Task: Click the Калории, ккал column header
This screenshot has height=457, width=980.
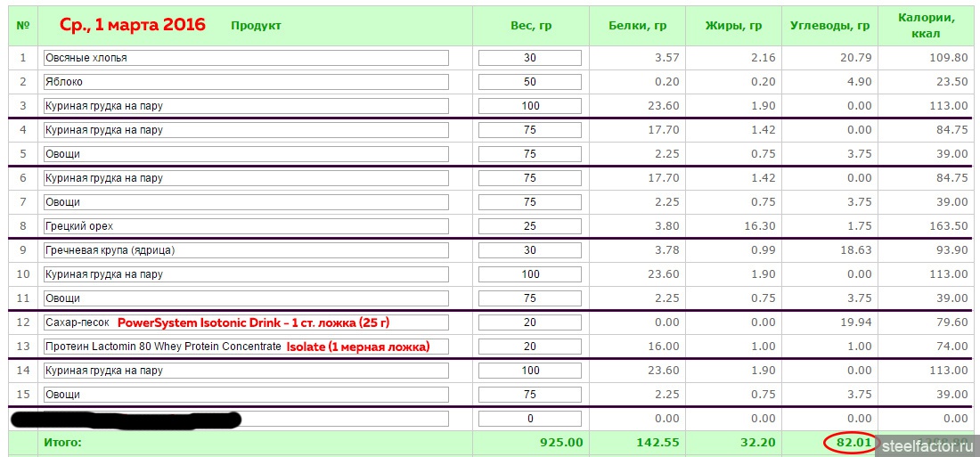Action: click(927, 26)
